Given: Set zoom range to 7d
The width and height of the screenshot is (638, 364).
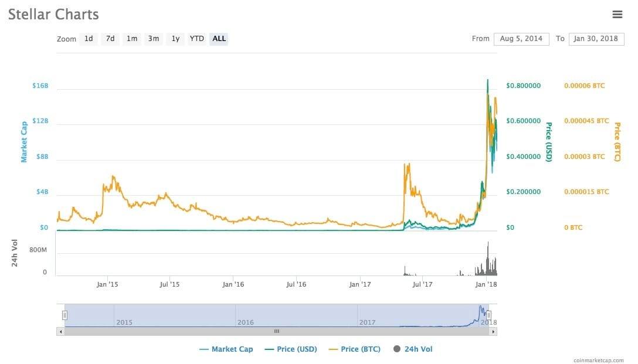Looking at the screenshot, I should click(x=110, y=39).
